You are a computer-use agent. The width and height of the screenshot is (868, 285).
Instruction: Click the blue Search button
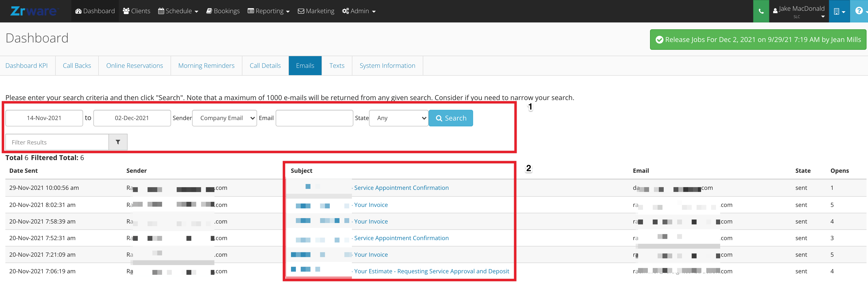coord(451,118)
